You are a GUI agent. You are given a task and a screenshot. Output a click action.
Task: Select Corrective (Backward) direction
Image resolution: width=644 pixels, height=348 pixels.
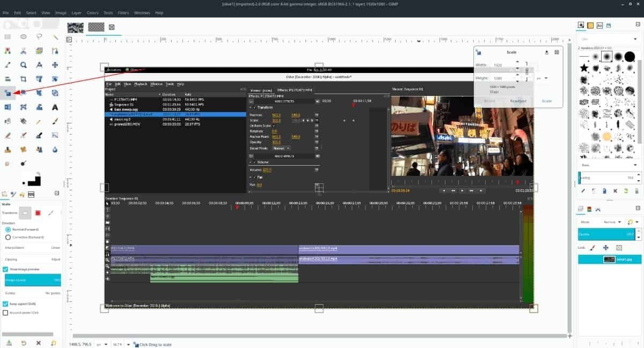point(8,237)
